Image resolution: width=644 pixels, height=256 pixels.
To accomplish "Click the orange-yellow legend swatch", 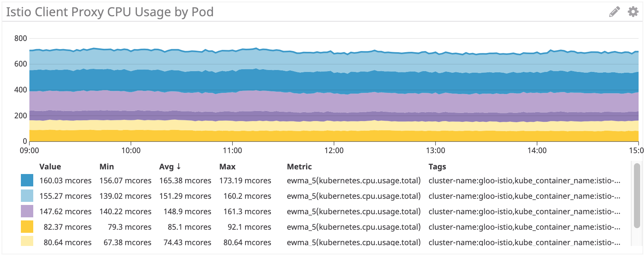I will 27,227.
